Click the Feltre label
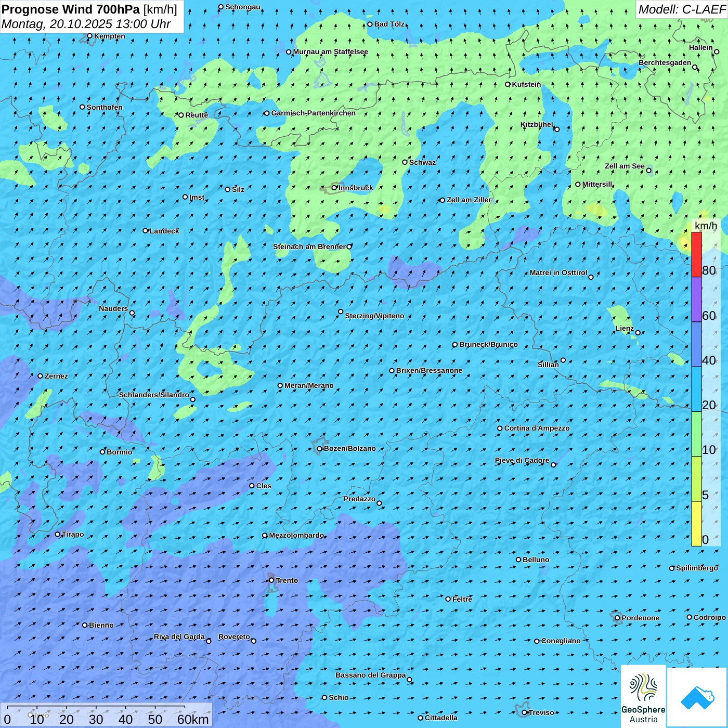 [x=462, y=599]
